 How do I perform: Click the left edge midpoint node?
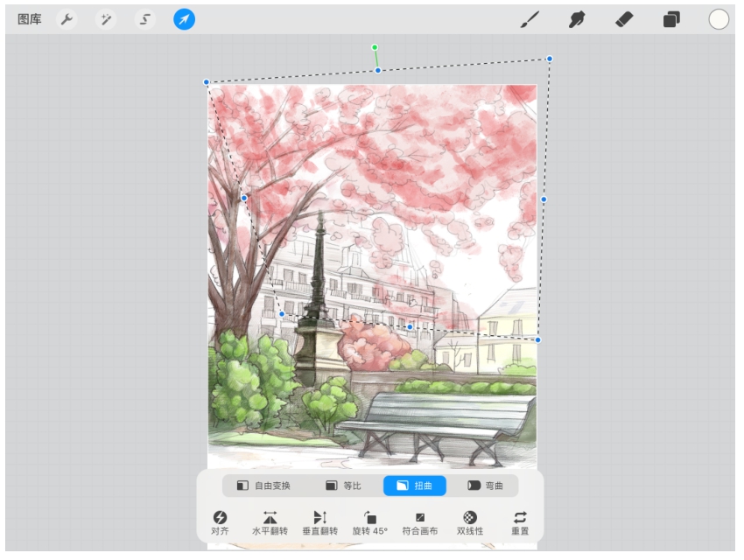coord(244,199)
